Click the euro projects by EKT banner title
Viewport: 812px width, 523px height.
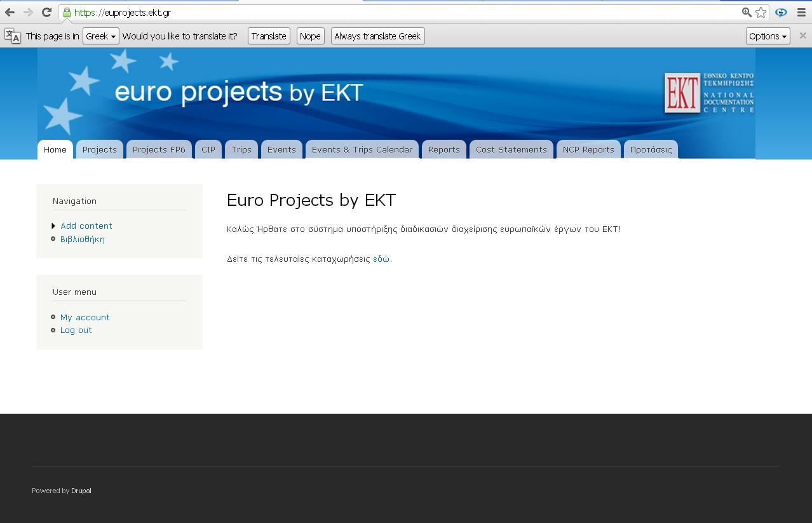(239, 92)
